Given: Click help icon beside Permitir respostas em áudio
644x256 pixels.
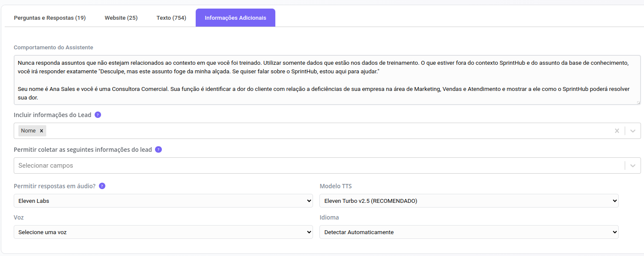Looking at the screenshot, I should coord(102,186).
